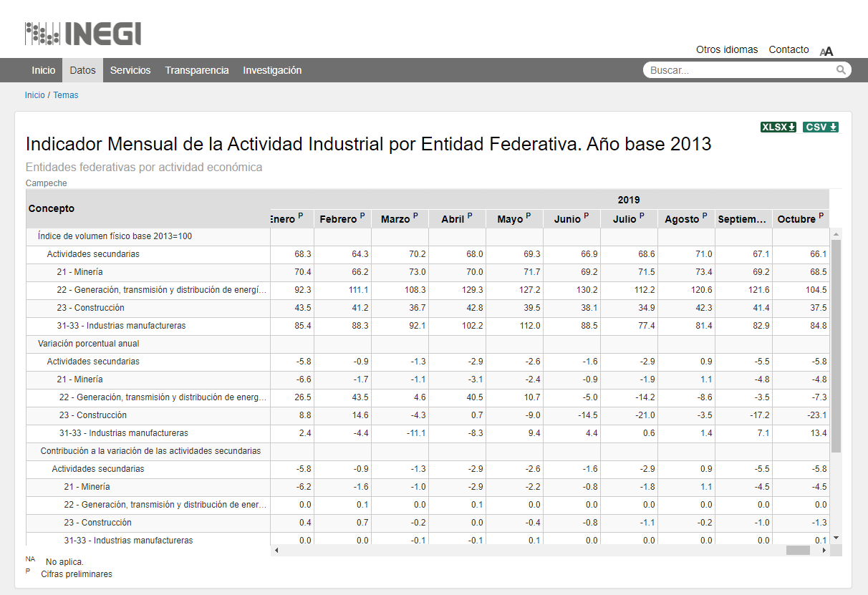Click the cell with value 36.7
The image size is (868, 595).
click(400, 308)
